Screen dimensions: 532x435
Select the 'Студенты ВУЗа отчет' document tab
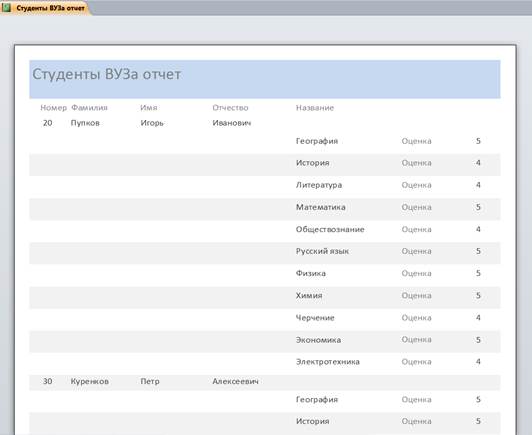[x=46, y=8]
